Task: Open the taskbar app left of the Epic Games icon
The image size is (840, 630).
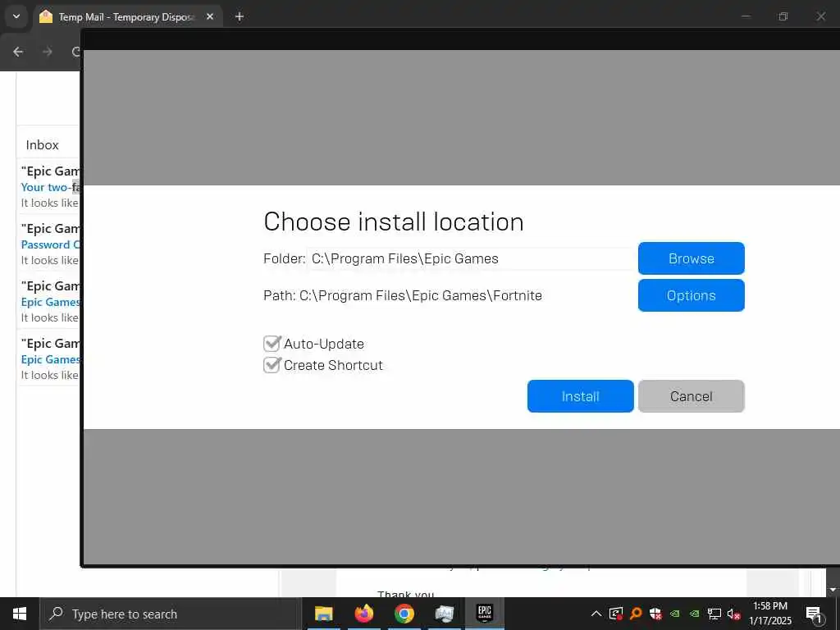Action: [x=444, y=614]
